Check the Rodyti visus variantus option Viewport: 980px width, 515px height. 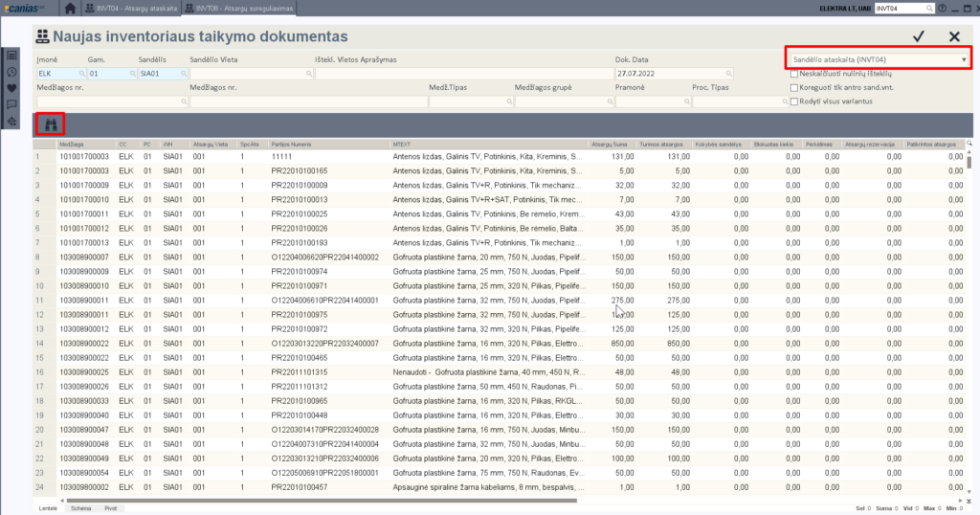coord(793,101)
